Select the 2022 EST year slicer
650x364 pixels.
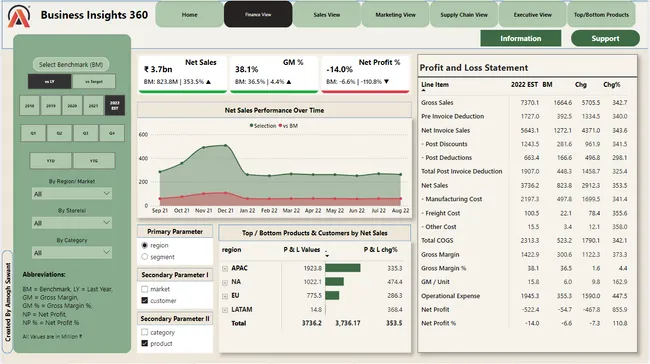point(115,105)
